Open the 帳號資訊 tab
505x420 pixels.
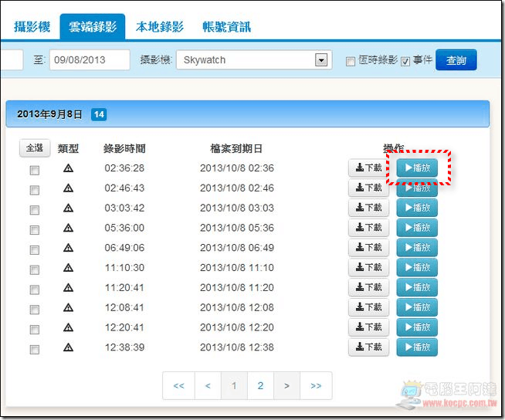point(226,27)
